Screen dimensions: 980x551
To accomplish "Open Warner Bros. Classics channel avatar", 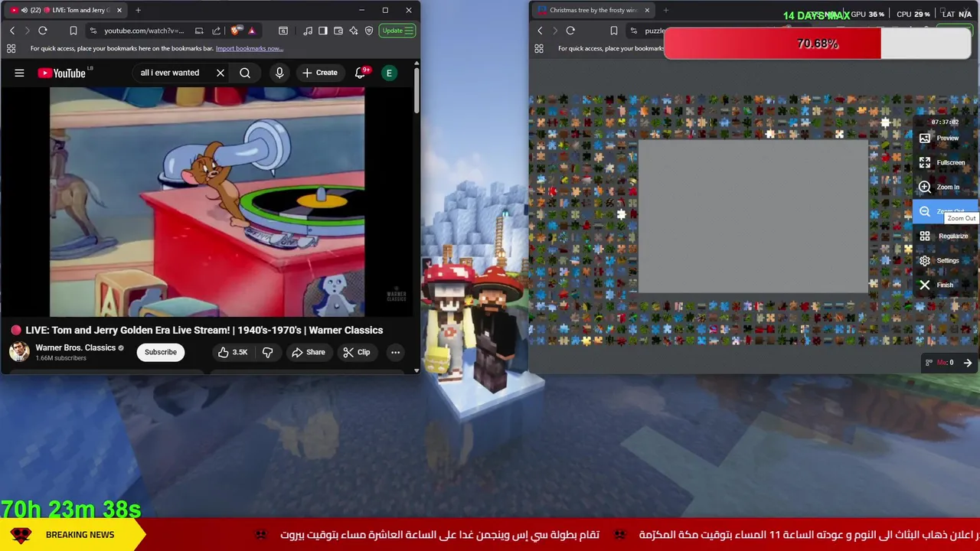I will click(x=19, y=352).
